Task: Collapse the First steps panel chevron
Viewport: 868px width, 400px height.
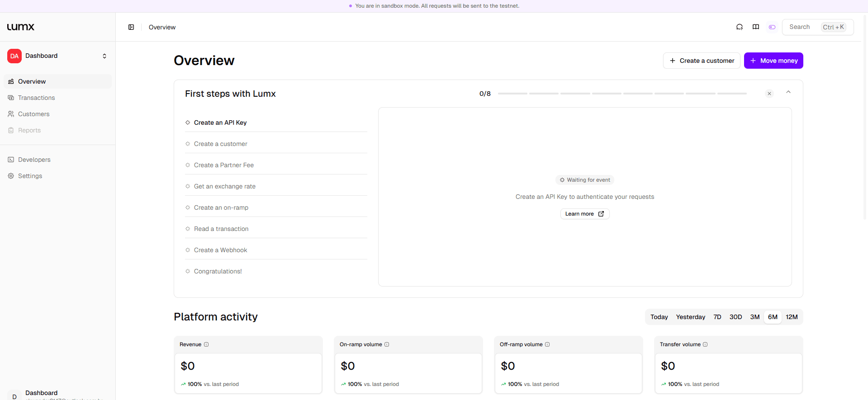Action: point(788,92)
